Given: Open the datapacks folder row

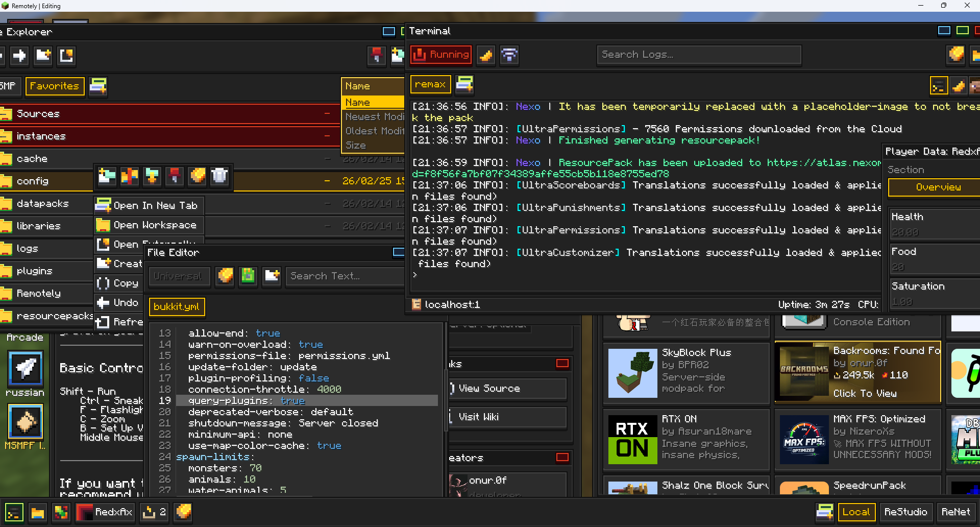Looking at the screenshot, I should click(x=46, y=203).
